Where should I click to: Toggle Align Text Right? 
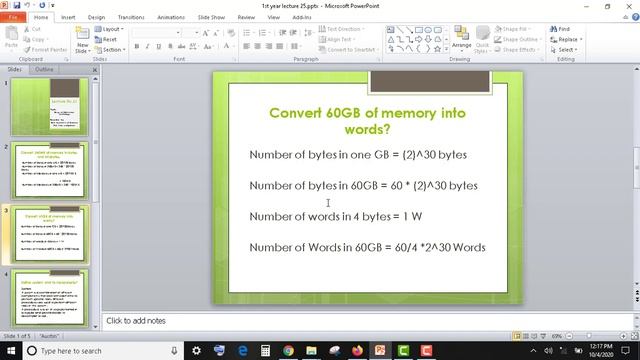pyautogui.click(x=268, y=46)
